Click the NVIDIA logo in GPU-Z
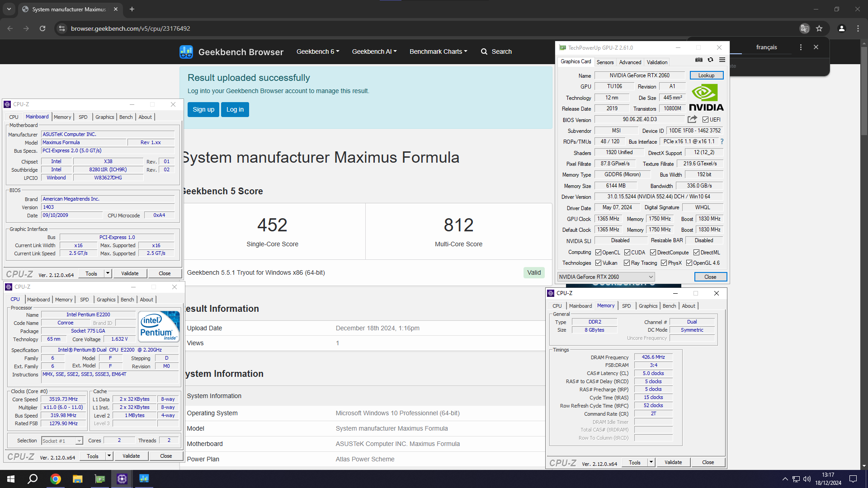The height and width of the screenshot is (488, 868). pos(706,98)
